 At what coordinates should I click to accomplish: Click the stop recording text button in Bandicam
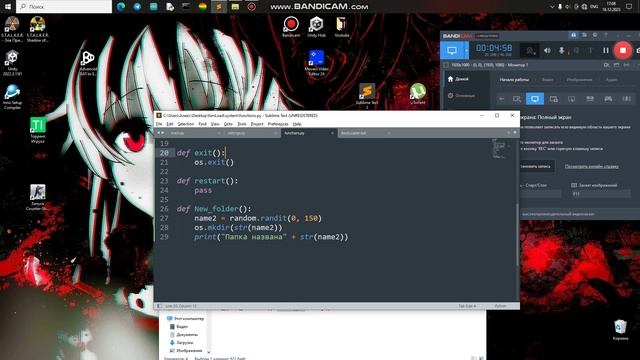coord(537,167)
